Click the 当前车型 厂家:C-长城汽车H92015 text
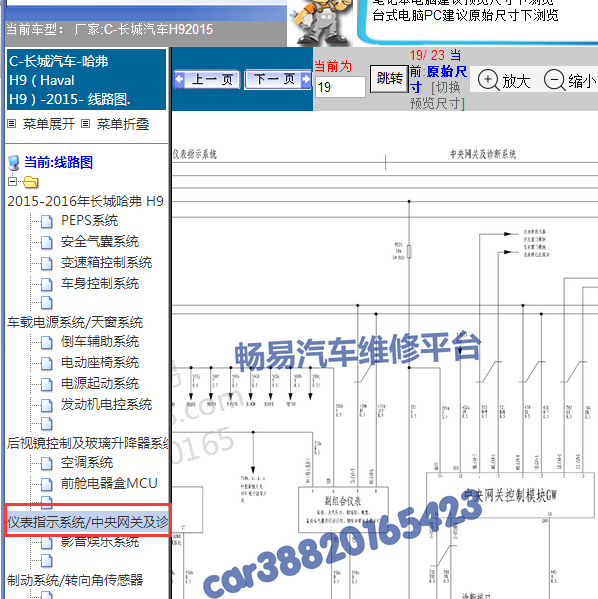This screenshot has width=598, height=599. pos(109,29)
